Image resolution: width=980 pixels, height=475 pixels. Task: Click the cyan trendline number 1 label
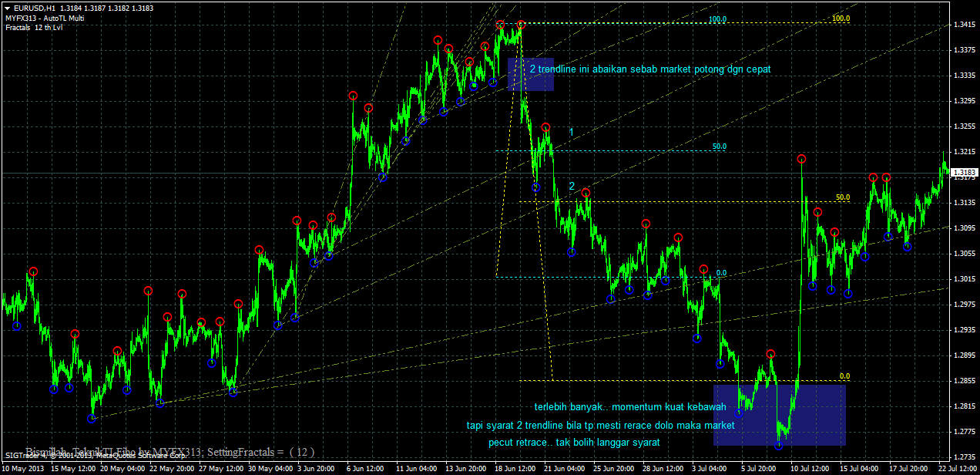[x=571, y=133]
